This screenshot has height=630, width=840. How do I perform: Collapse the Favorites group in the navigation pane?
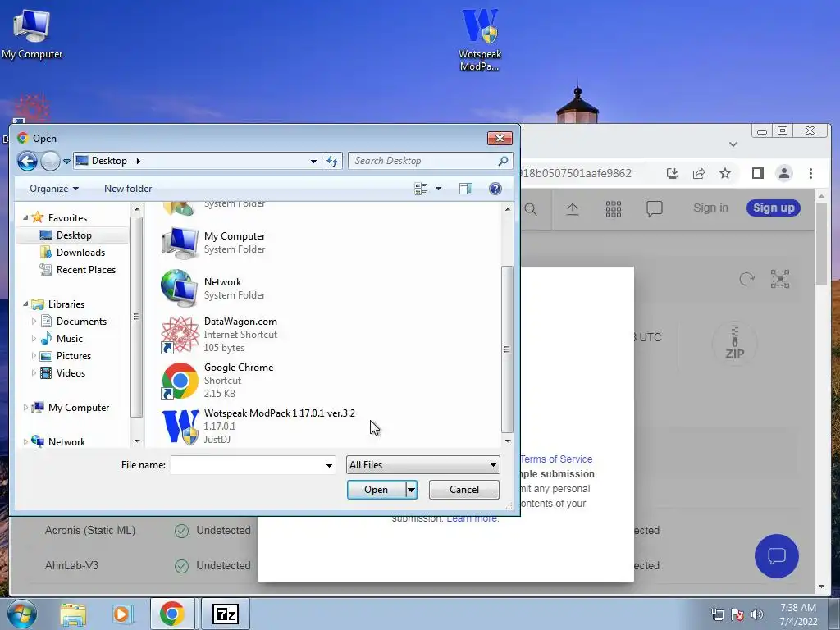pos(25,217)
